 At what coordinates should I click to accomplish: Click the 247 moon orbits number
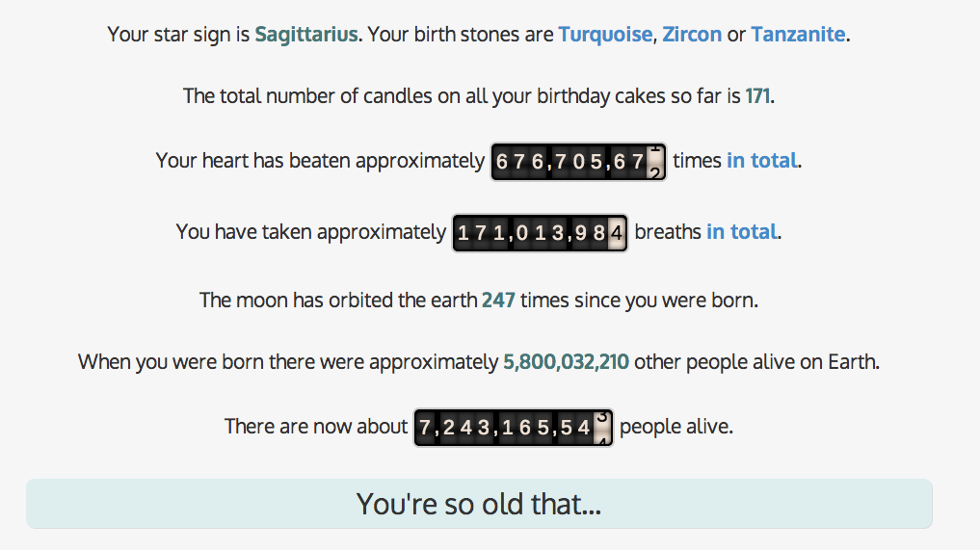[x=498, y=301]
